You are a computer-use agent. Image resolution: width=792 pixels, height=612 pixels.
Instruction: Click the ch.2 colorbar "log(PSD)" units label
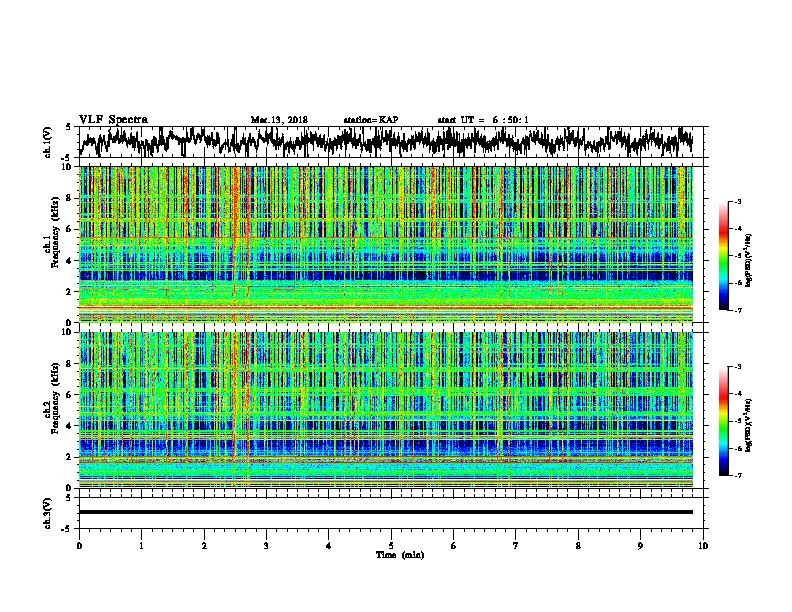749,425
